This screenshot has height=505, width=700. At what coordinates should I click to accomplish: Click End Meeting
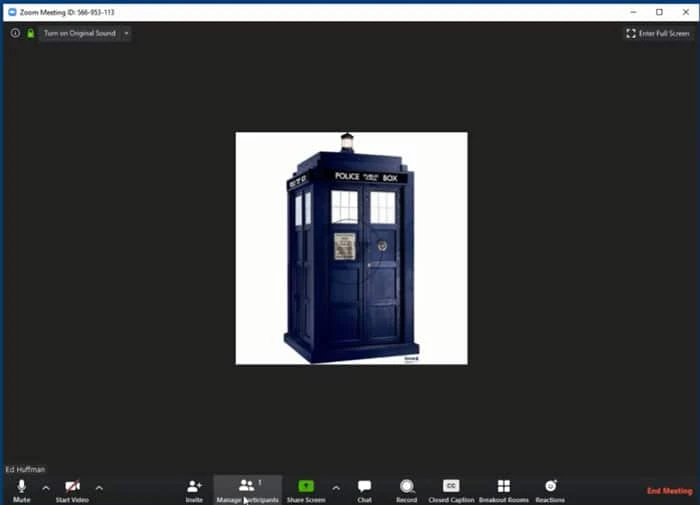669,491
